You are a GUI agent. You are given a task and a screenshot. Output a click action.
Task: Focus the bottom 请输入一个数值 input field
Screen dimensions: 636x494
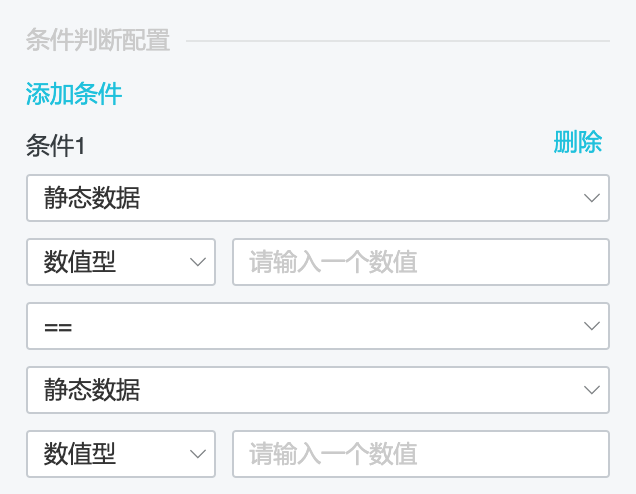[421, 454]
